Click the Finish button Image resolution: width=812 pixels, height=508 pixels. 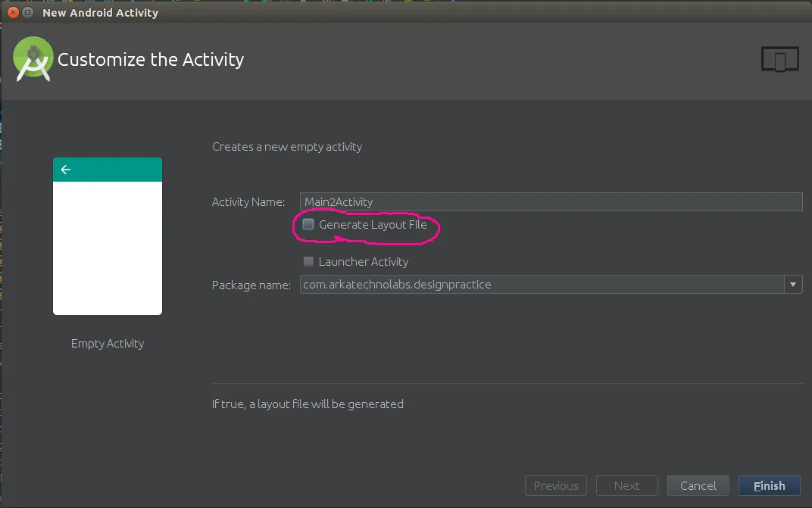coord(769,486)
